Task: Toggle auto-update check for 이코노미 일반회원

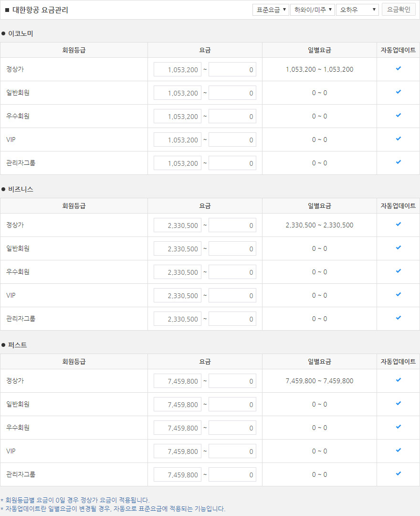Action: coord(399,92)
